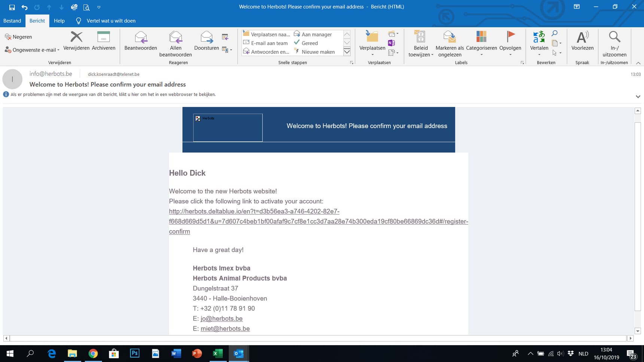Send message to OneNote icon
This screenshot has width=644, height=362.
(391, 43)
